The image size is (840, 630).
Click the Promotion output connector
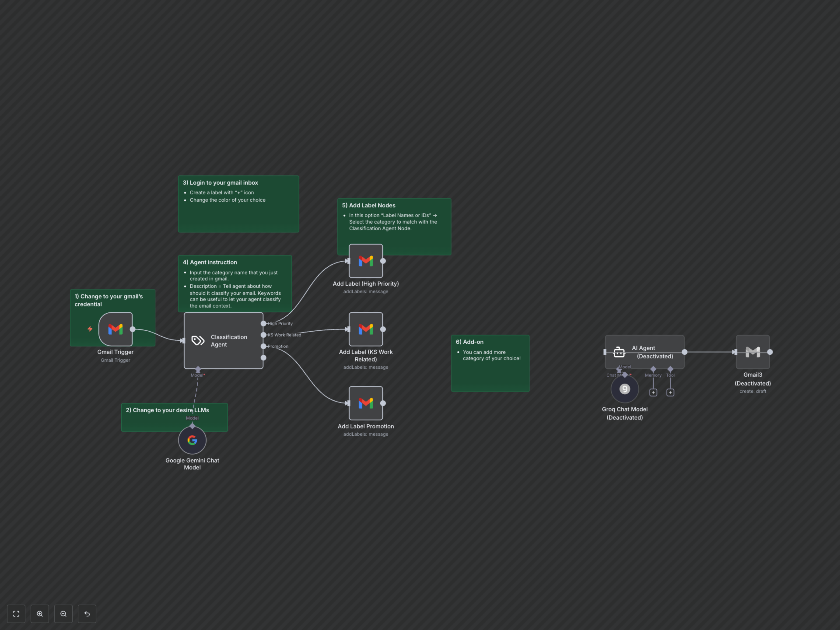tap(264, 346)
